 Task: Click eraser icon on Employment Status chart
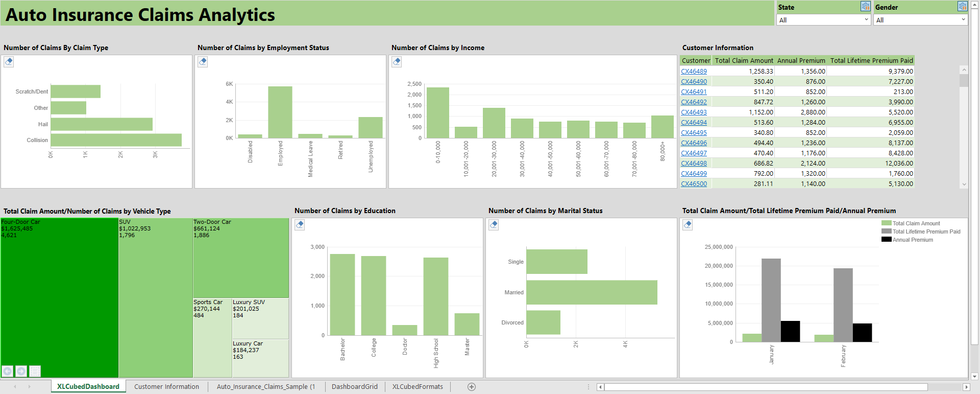[x=203, y=62]
